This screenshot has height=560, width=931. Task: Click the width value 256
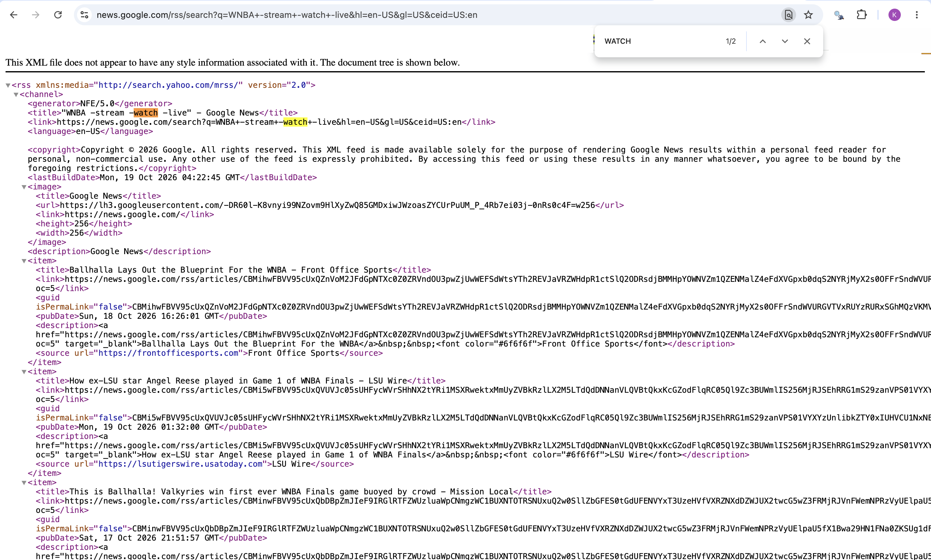coord(77,233)
